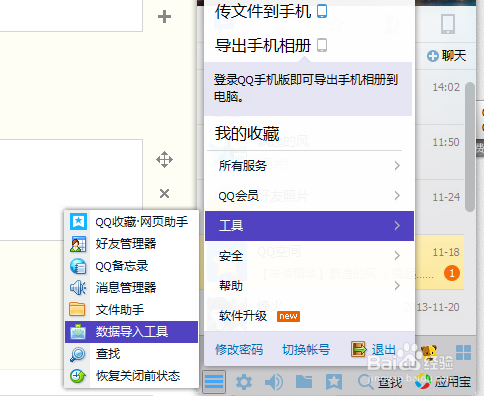This screenshot has height=396, width=484.
Task: Click the 修改密码 link
Action: (239, 350)
